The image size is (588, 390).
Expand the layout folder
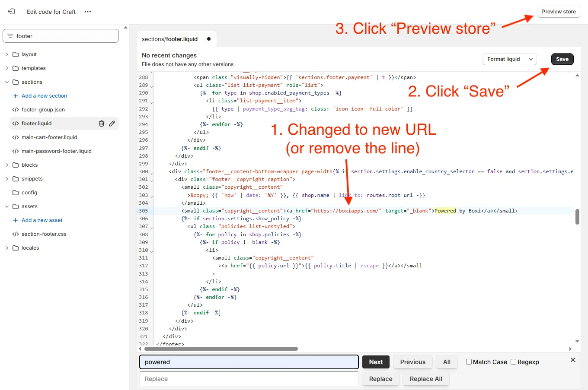pyautogui.click(x=7, y=54)
